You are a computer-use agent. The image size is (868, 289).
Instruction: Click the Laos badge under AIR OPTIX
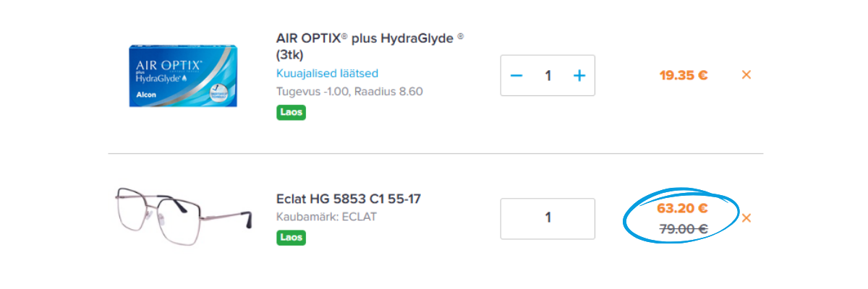(x=291, y=112)
